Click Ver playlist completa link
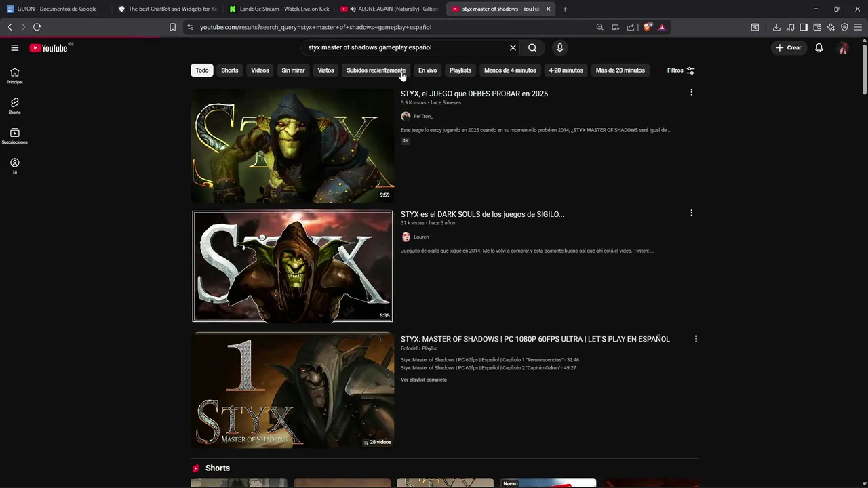Screen dimensions: 868x488 coord(424,380)
